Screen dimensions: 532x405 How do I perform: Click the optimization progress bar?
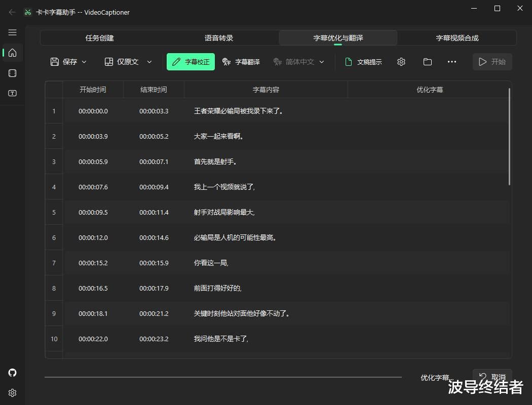click(x=223, y=377)
